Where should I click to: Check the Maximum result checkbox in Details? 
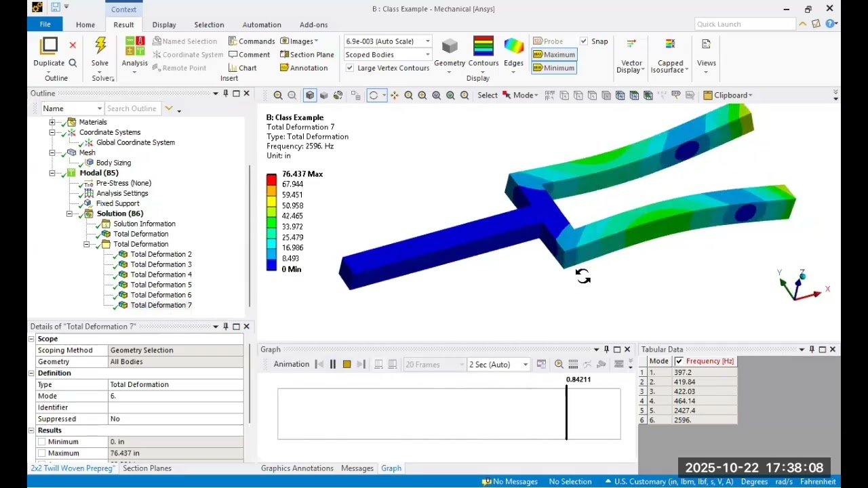pos(42,453)
